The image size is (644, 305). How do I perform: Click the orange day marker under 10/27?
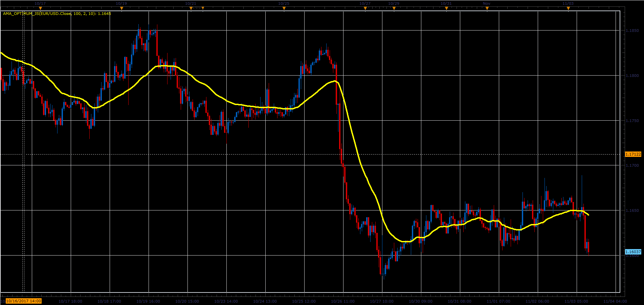click(365, 8)
